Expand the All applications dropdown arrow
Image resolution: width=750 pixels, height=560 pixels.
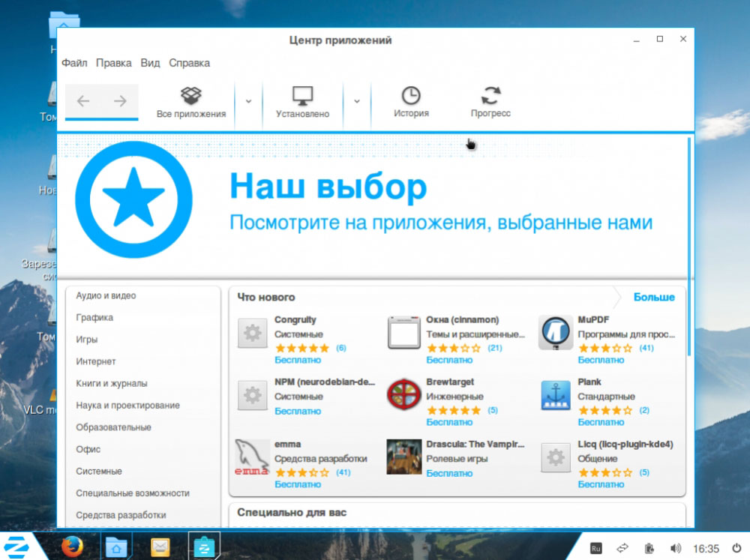[248, 101]
